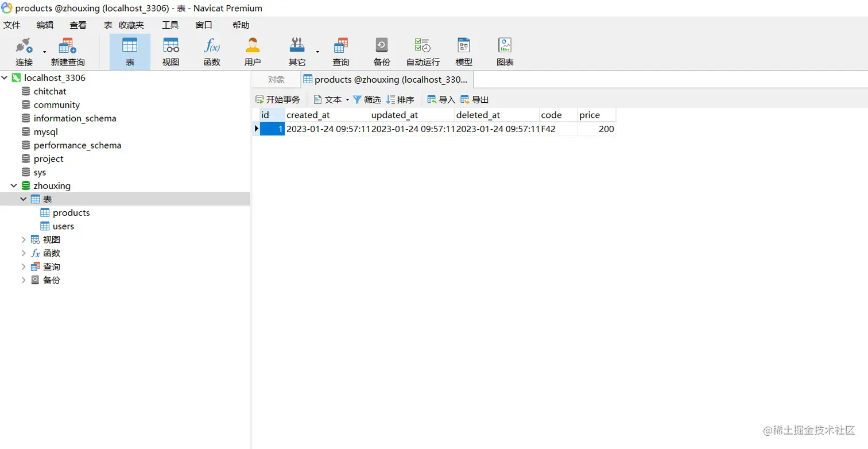
Task: Expand the 查询 queries node
Action: (x=24, y=266)
